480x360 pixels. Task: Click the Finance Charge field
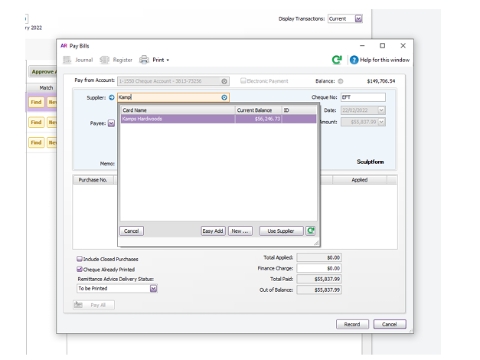click(x=319, y=268)
